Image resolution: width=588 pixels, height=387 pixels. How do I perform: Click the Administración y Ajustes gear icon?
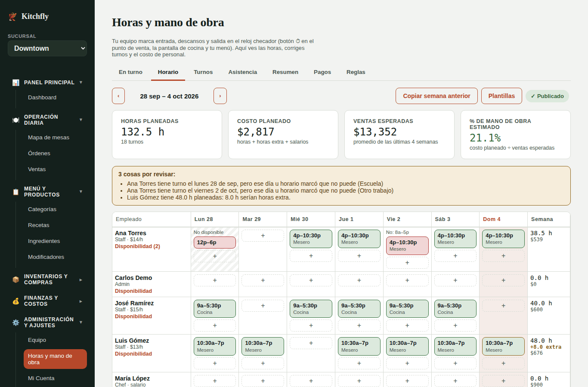click(x=16, y=322)
